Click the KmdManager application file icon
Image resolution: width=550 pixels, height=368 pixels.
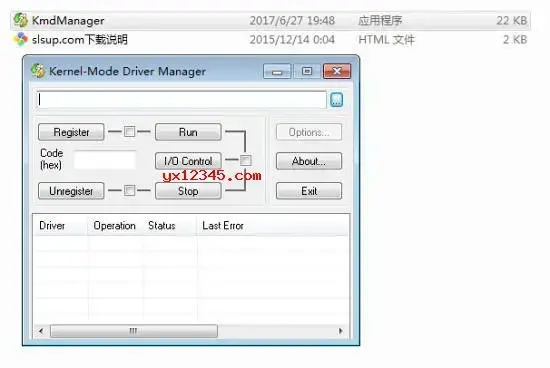21,20
